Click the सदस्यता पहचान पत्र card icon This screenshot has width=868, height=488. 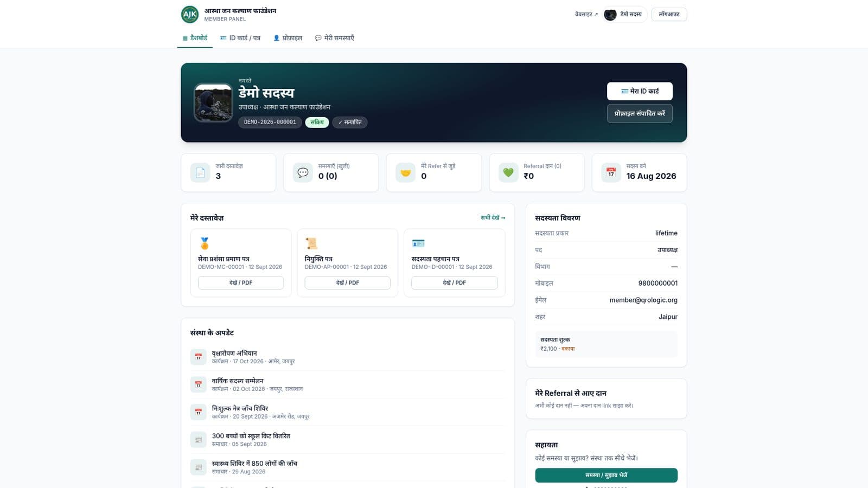tap(418, 243)
